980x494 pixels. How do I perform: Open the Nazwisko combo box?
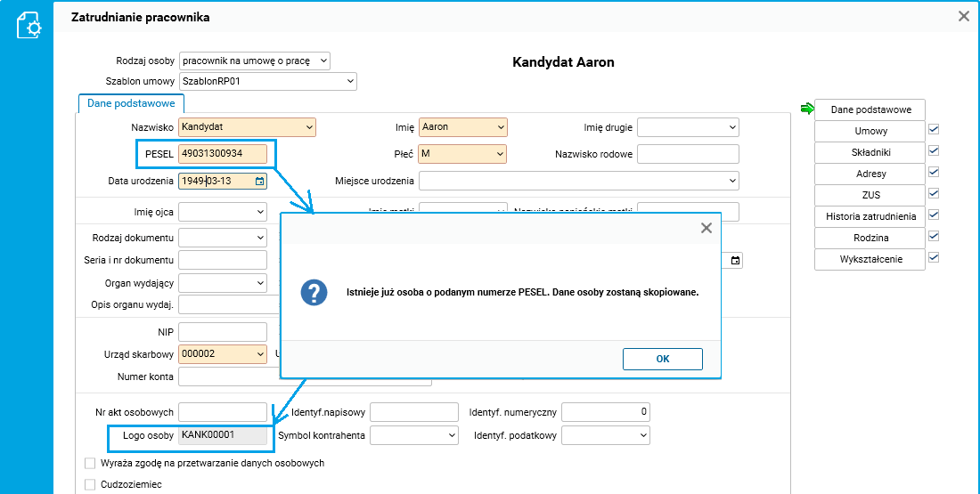[248, 127]
